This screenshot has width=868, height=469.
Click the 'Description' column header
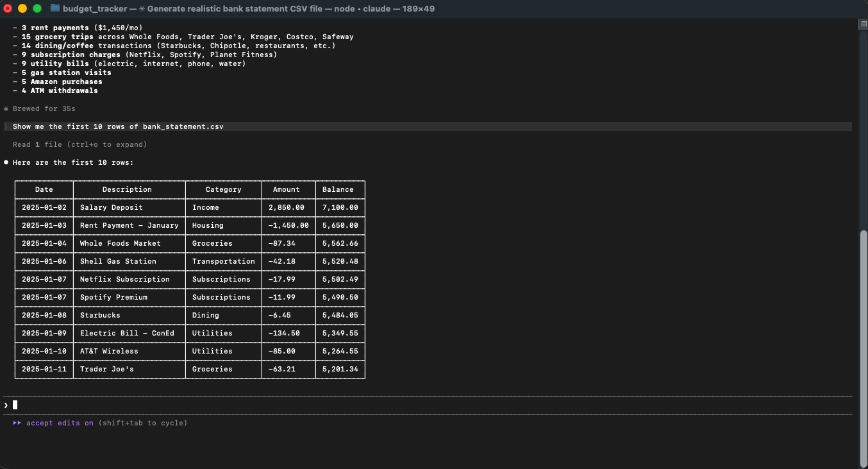point(127,189)
